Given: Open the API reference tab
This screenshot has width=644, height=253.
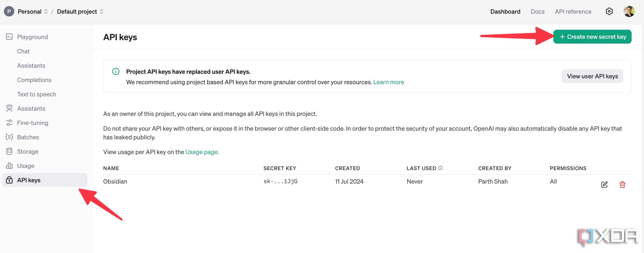Looking at the screenshot, I should (573, 11).
